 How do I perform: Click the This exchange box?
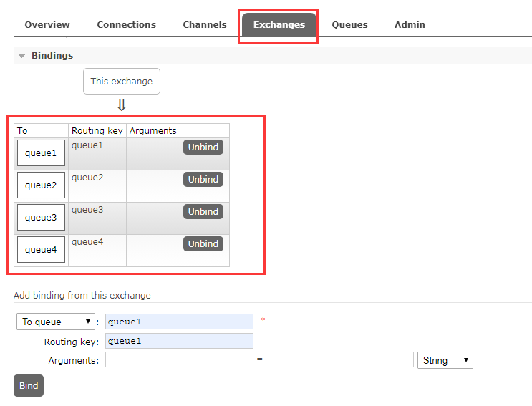click(x=122, y=82)
